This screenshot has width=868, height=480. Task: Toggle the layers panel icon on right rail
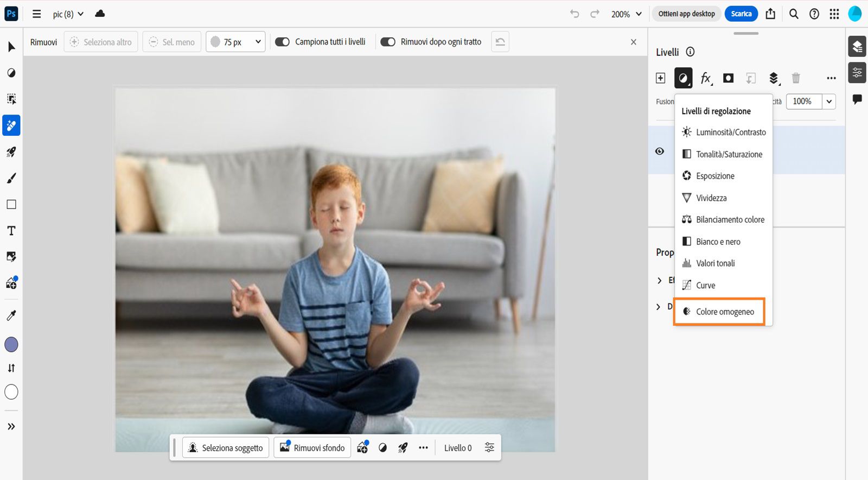pos(857,47)
